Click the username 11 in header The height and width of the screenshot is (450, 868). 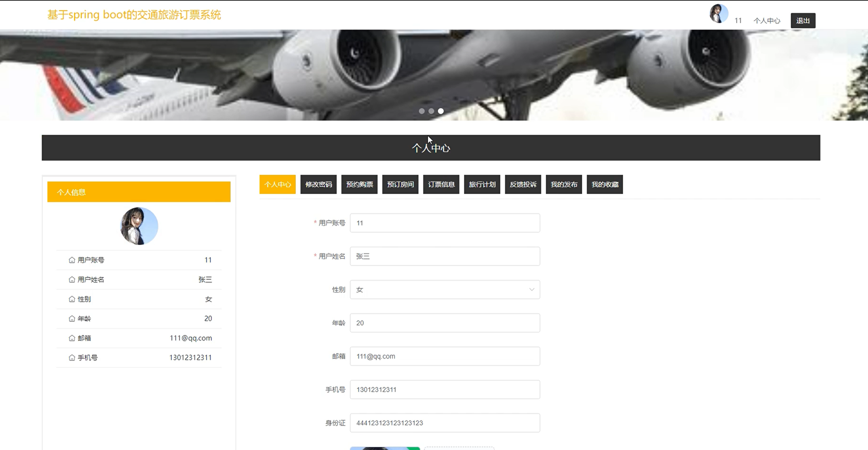click(738, 21)
